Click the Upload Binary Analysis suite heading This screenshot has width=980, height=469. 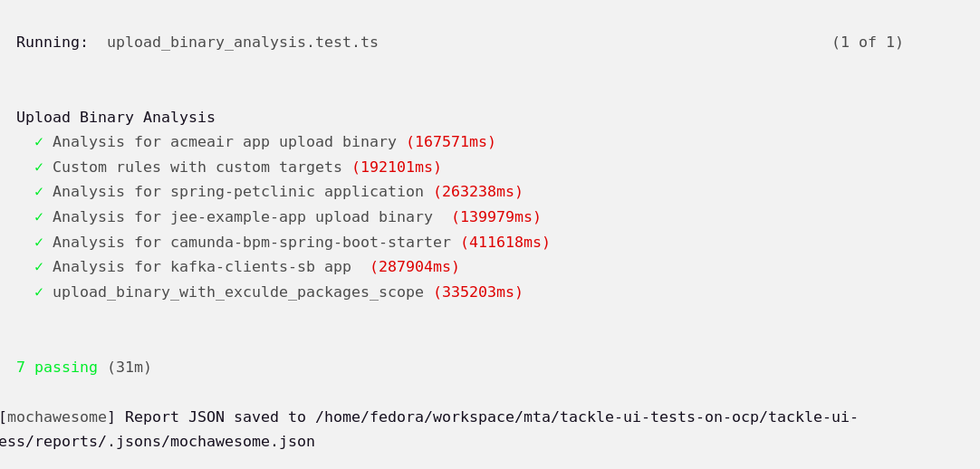click(x=115, y=118)
